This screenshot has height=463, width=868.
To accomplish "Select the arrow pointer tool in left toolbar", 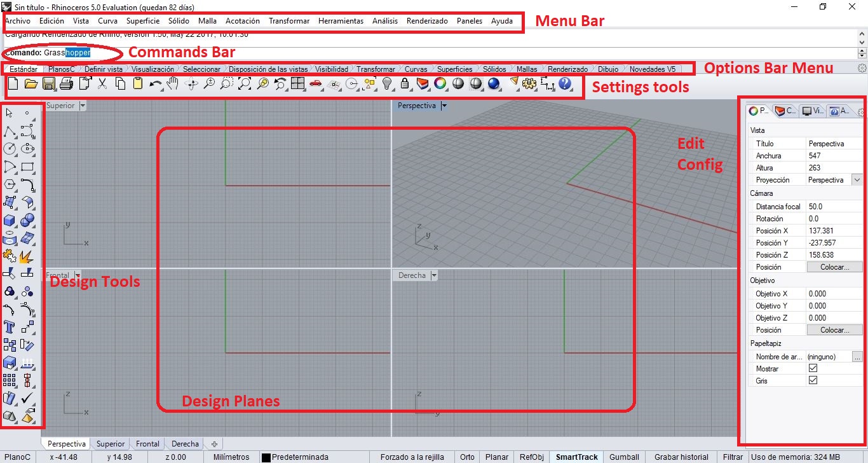I will coord(10,113).
